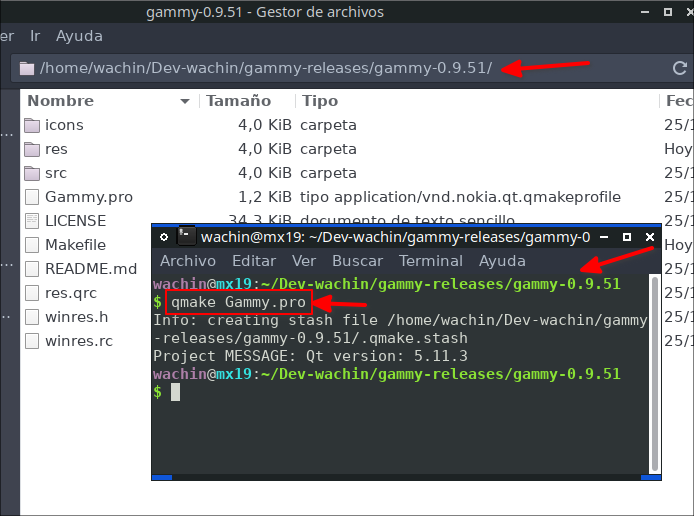694x516 pixels.
Task: Open the Editar menu in terminal
Action: tap(254, 261)
